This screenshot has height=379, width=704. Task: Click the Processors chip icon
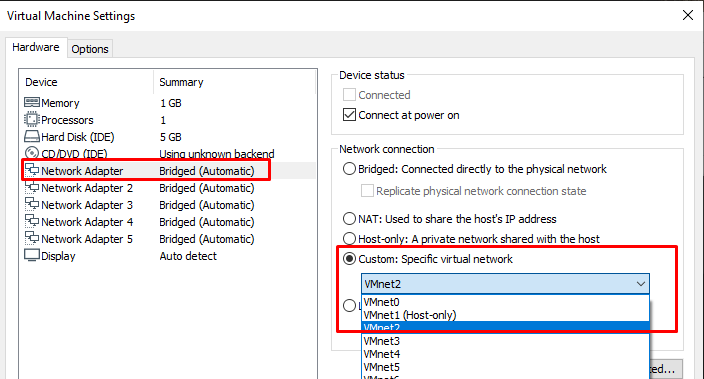coord(32,119)
